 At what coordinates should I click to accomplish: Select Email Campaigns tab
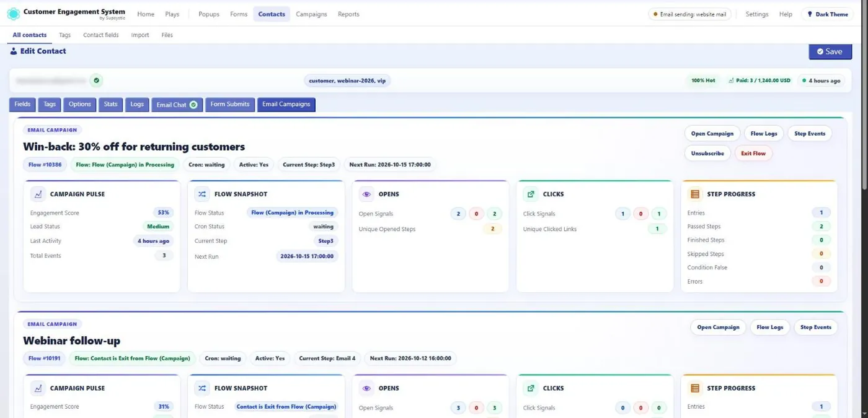[x=286, y=105]
